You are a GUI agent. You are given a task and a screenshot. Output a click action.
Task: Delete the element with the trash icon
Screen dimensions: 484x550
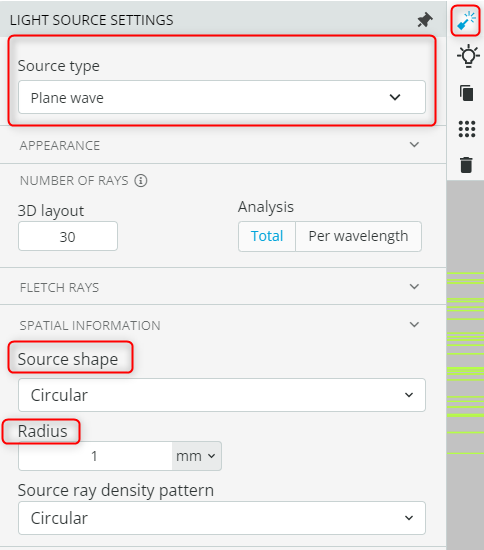pos(466,165)
